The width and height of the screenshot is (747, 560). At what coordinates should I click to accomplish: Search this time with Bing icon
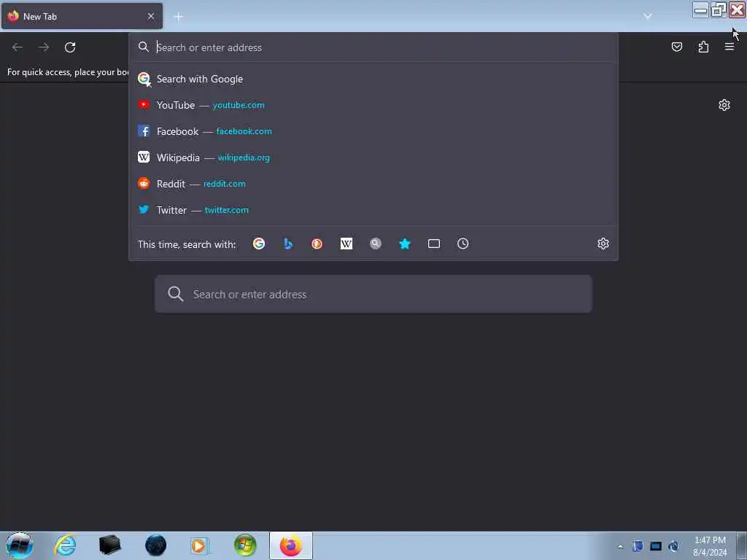pyautogui.click(x=287, y=244)
